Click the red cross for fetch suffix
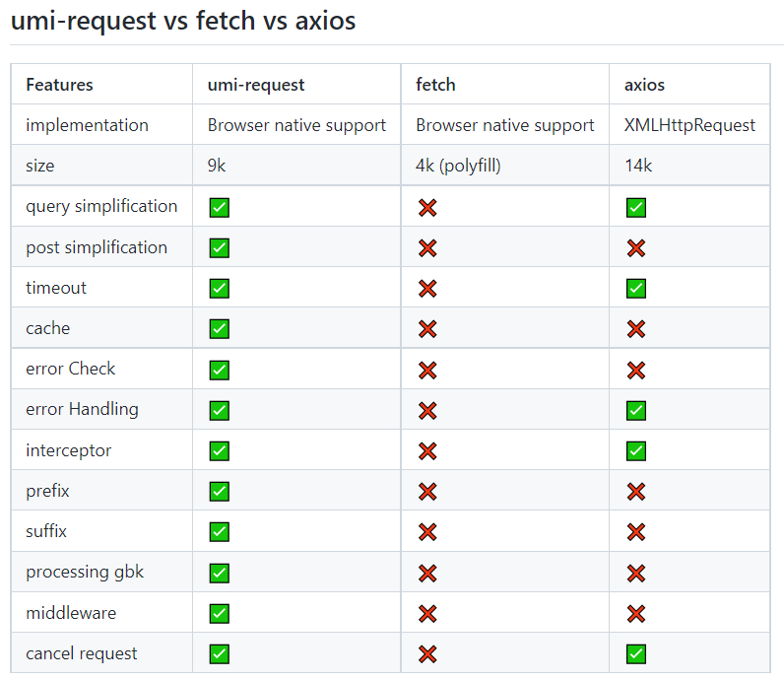Viewport: 784px width, 680px height. tap(427, 532)
